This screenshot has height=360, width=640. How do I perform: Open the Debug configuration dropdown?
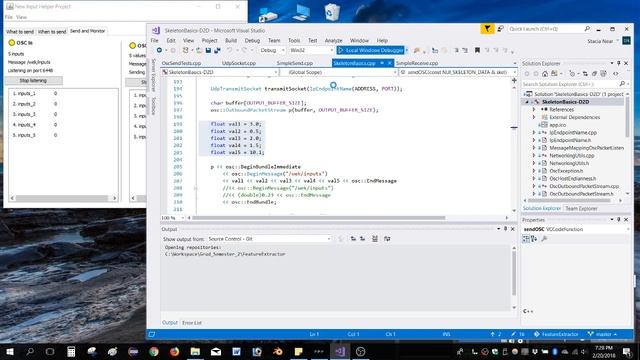[x=272, y=50]
